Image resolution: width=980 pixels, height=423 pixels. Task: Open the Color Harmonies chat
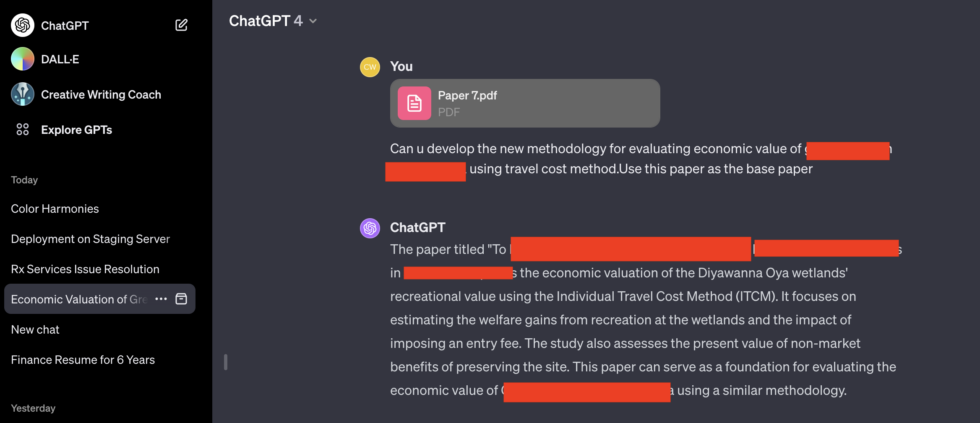click(55, 209)
